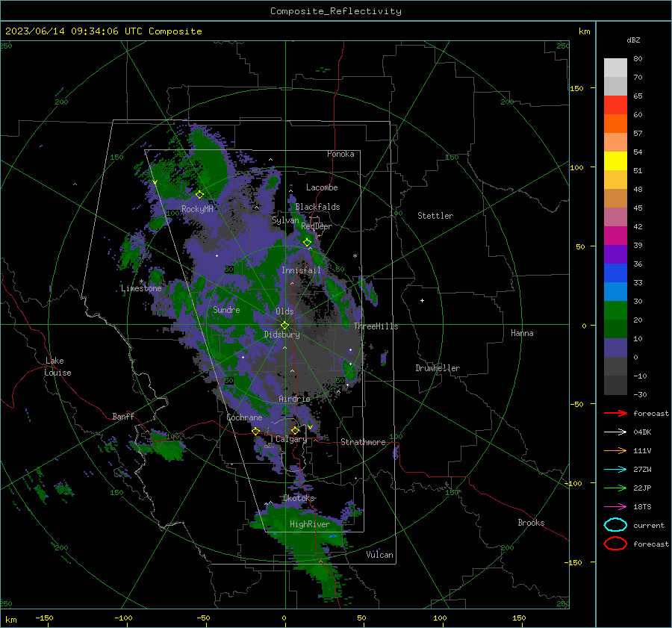This screenshot has width=672, height=628.
Task: Click the 2023/06/14 09:34:06 UTC timestamp
Action: (x=74, y=31)
